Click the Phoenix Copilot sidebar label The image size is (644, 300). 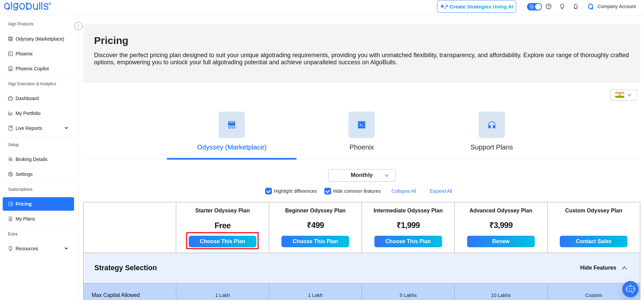32,69
